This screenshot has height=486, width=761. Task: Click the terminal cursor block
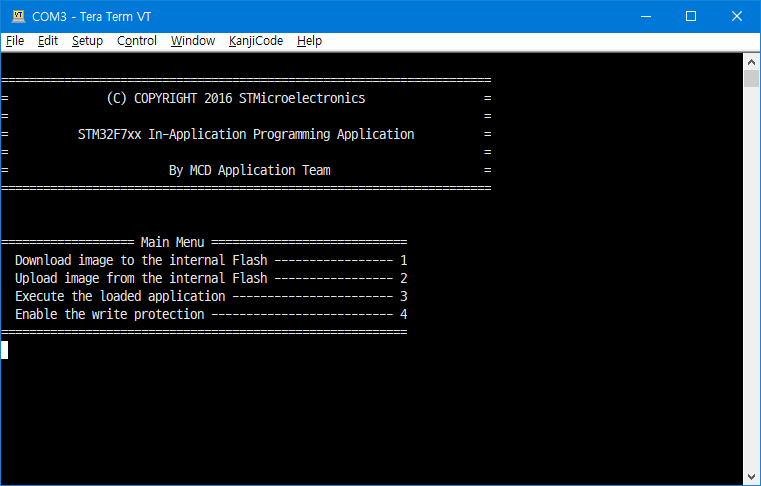point(4,350)
